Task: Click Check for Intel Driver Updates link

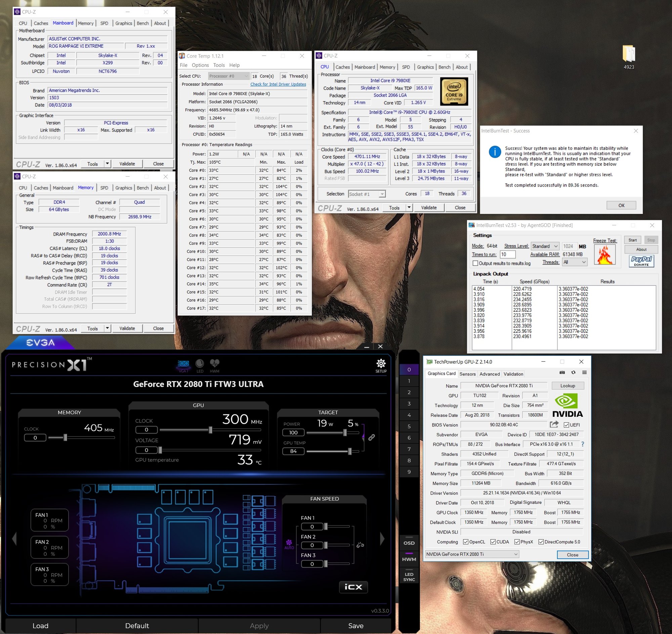Action: click(x=278, y=85)
